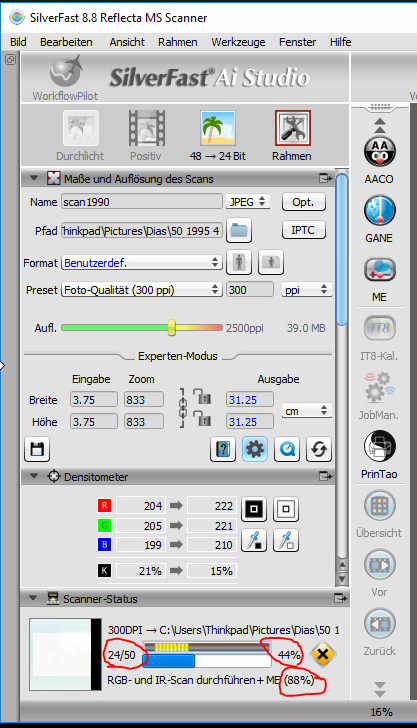Click the vertical panel scrollbar
This screenshot has height=728, width=417.
342,251
